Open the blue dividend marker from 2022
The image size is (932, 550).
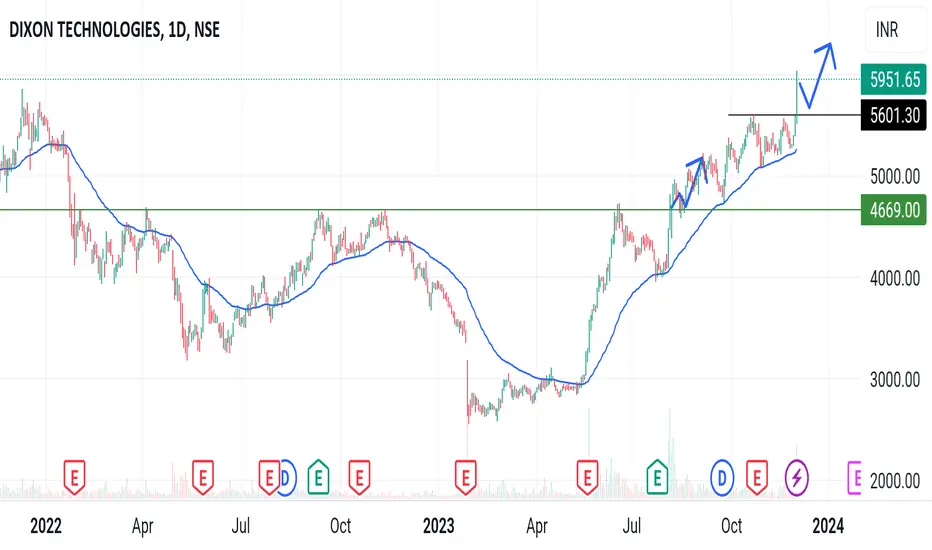pyautogui.click(x=287, y=477)
